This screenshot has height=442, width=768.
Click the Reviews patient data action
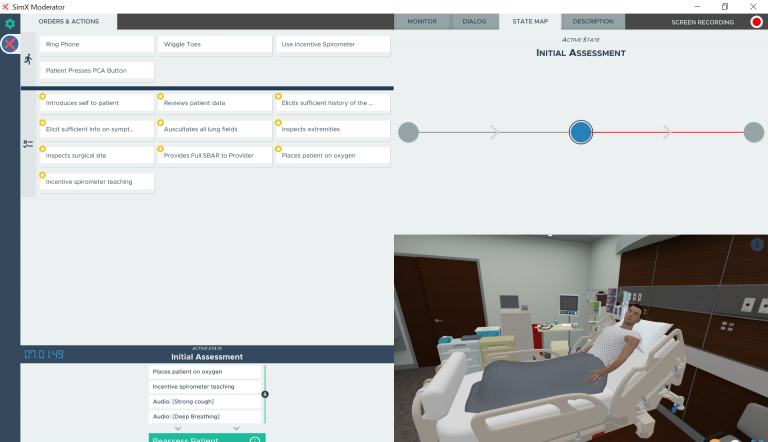coord(215,103)
